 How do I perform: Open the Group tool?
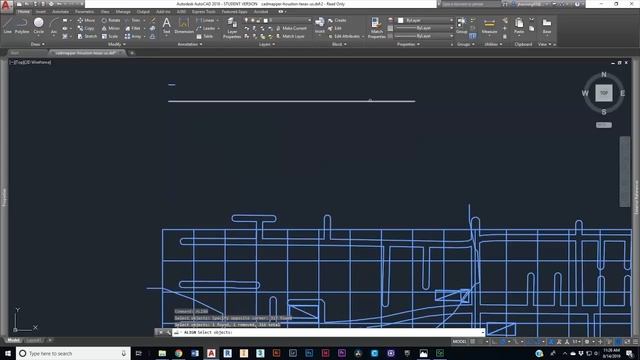point(461,26)
